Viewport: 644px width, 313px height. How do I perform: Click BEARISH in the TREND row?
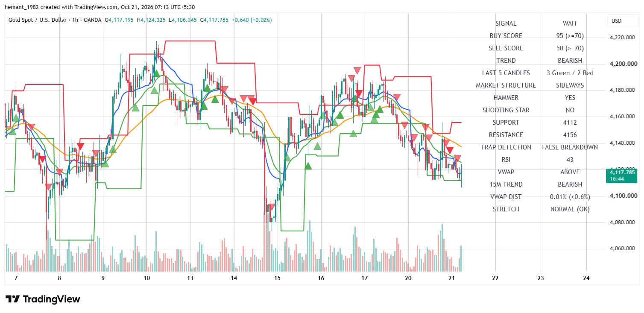tap(570, 61)
